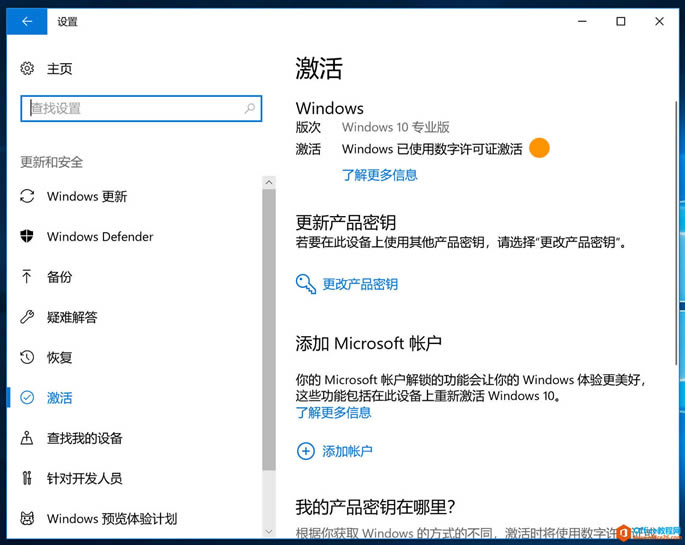Click the 疑难解答 wrench icon
Screen dimensions: 685x545
(27, 317)
